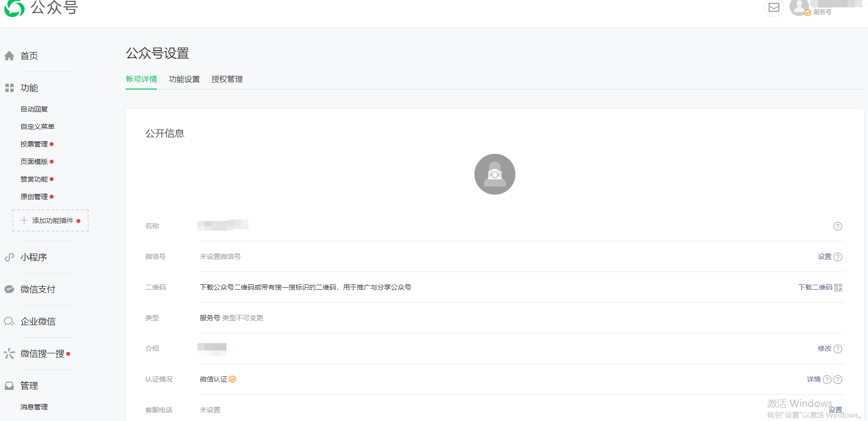The width and height of the screenshot is (868, 421).
Task: Click the 添加功能插件 button
Action: coord(50,220)
